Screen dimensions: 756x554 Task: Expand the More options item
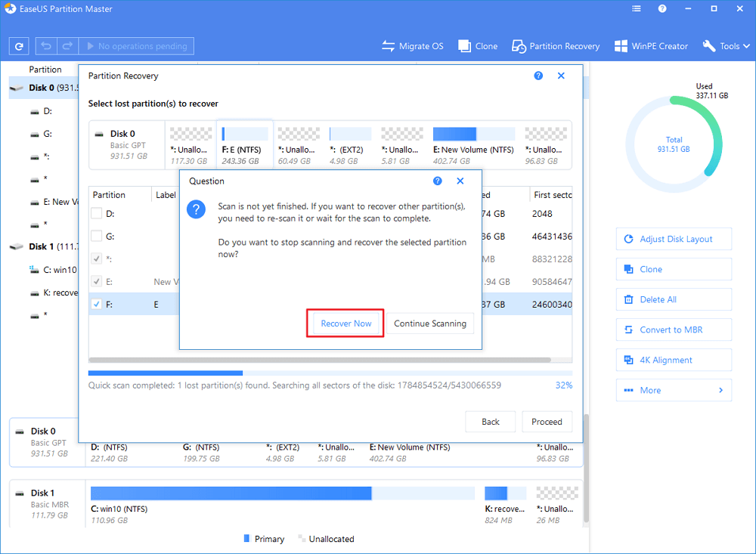tap(674, 390)
